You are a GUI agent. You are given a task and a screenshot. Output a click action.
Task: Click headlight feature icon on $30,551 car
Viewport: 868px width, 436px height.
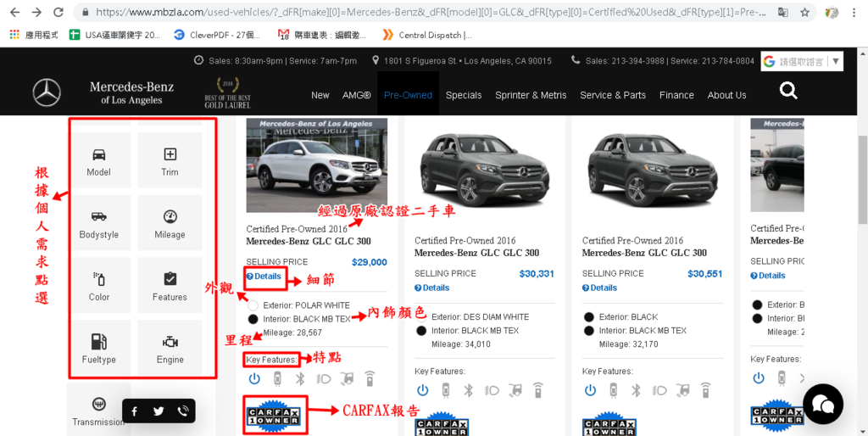click(x=659, y=390)
